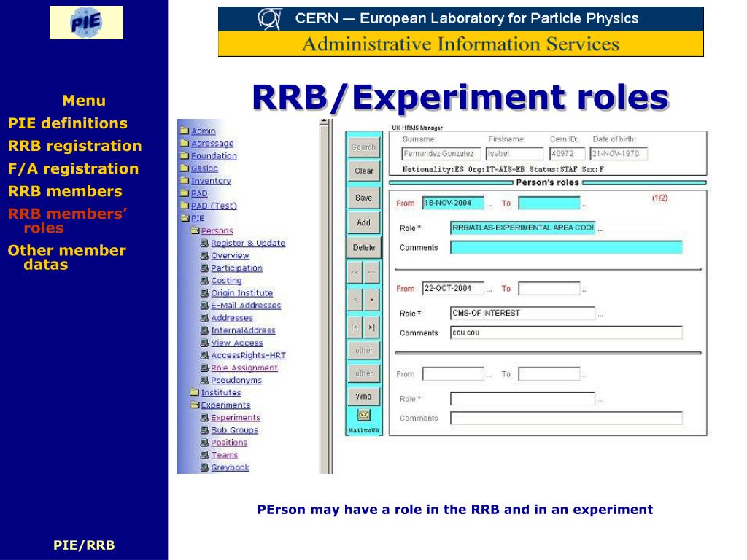
Task: Click the Who button
Action: [x=363, y=396]
